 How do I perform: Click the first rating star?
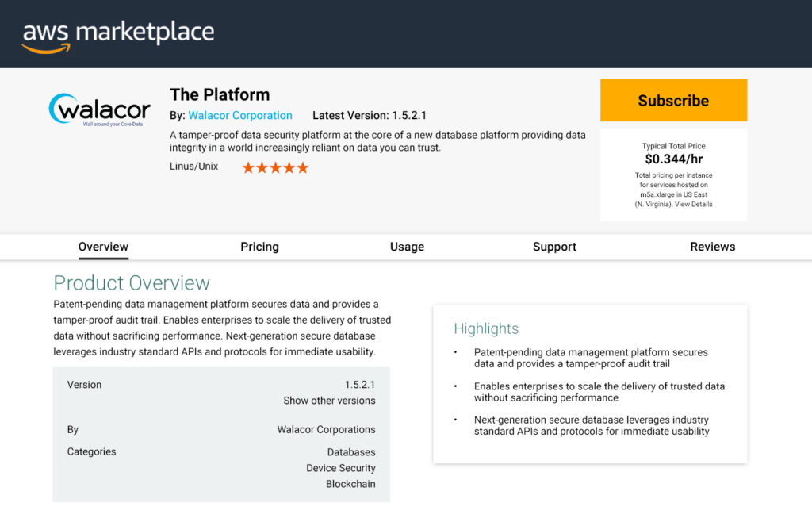248,167
